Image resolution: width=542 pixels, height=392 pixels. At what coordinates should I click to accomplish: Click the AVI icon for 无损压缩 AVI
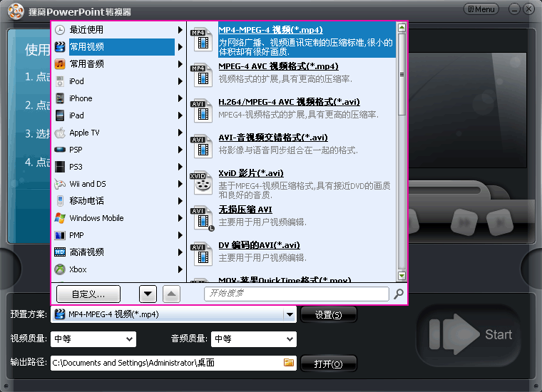203,218
